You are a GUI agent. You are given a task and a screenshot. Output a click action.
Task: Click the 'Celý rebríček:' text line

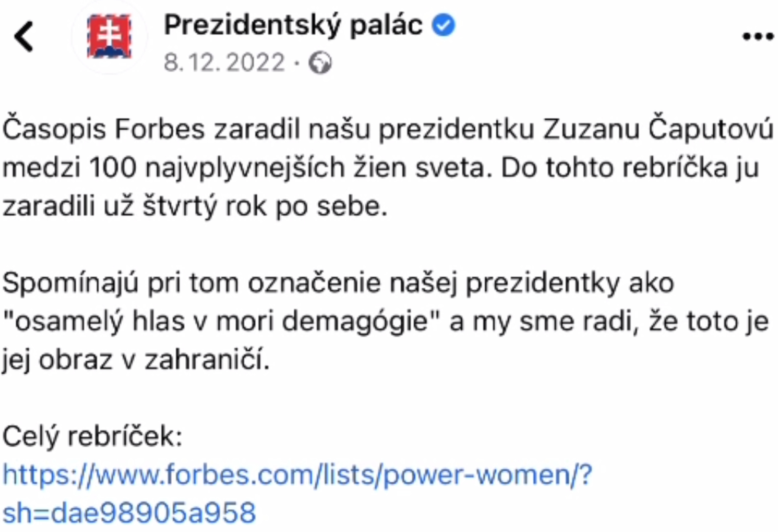point(92,437)
